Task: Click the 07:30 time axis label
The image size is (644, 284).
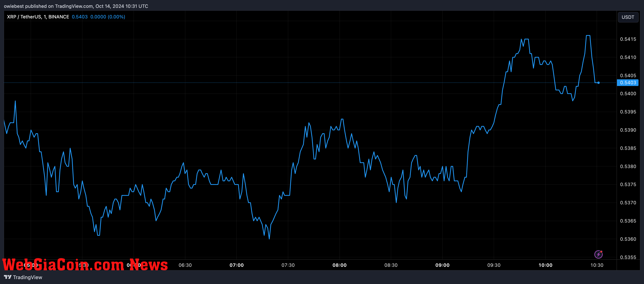Action: (x=288, y=265)
